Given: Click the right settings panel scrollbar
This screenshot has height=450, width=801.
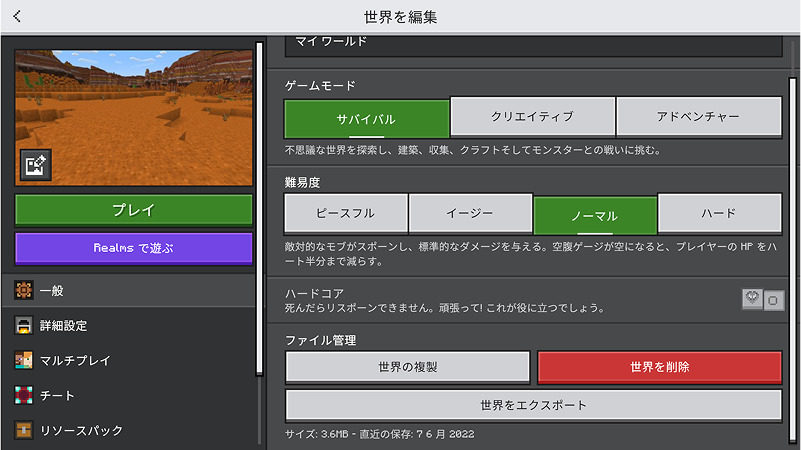Looking at the screenshot, I should [793, 260].
